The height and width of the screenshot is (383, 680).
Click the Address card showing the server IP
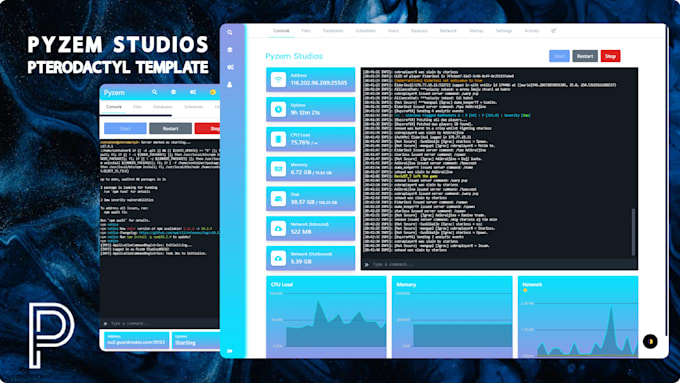pos(311,79)
